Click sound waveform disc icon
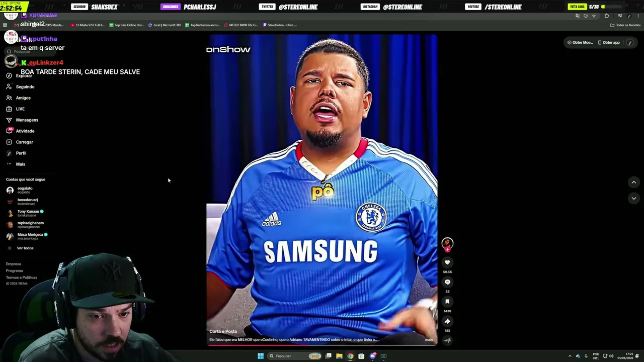The height and width of the screenshot is (362, 644). coord(447,340)
